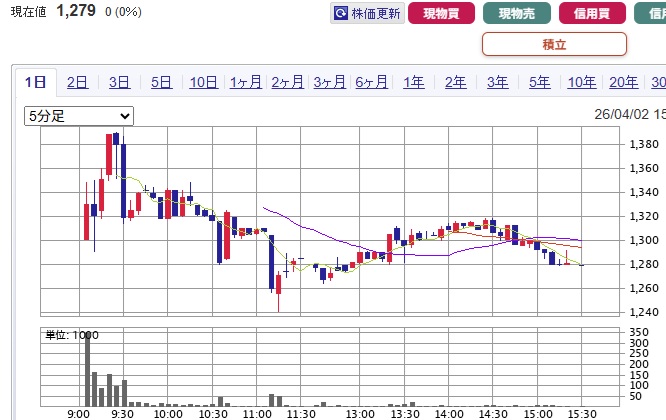Select the 5日 period tab
666x420 pixels.
pyautogui.click(x=161, y=82)
